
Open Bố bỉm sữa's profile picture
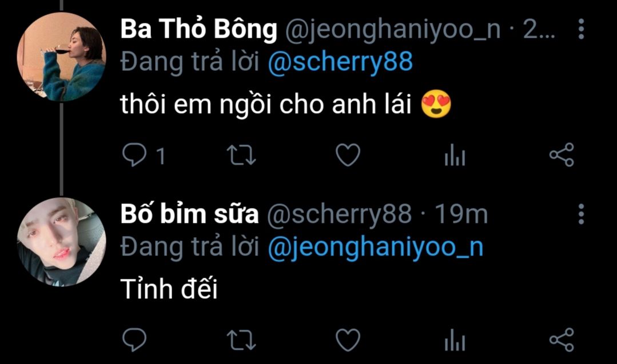tap(61, 243)
